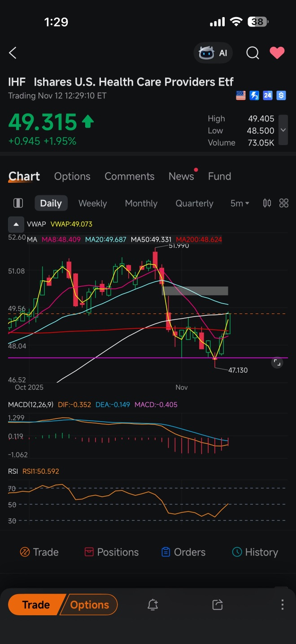Select the Daily timeframe
Image resolution: width=296 pixels, height=644 pixels.
(x=51, y=203)
